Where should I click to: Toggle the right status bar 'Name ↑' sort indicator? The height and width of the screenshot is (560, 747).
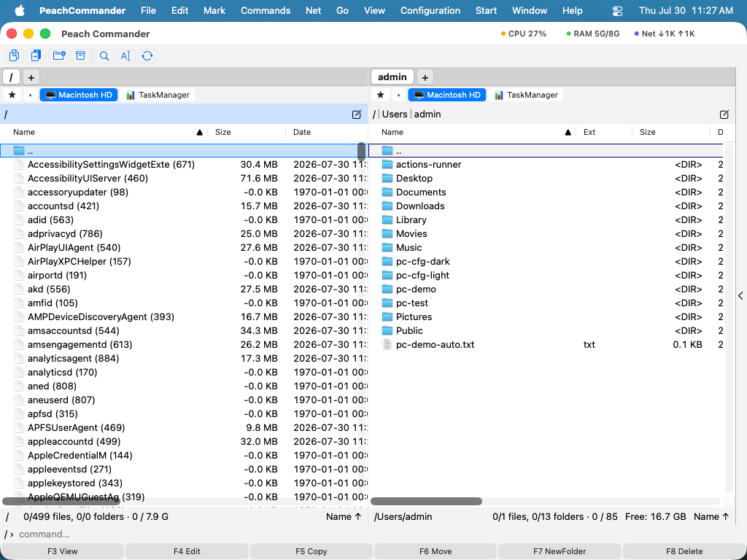tap(711, 517)
